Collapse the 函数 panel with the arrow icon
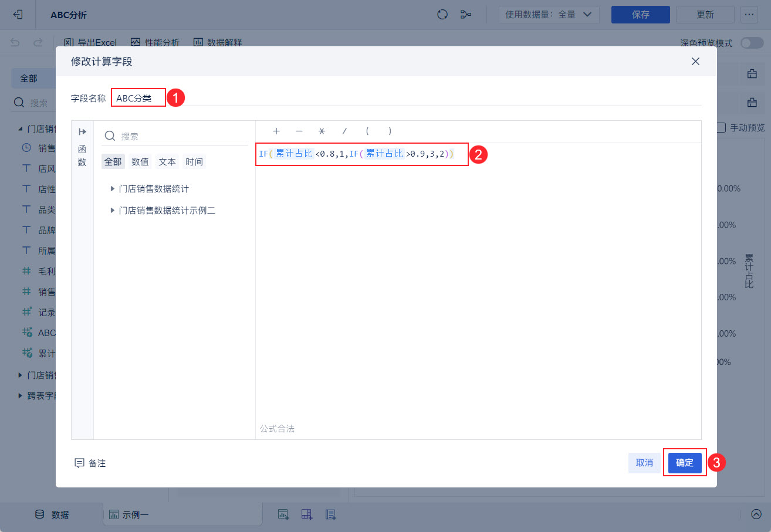Viewport: 771px width, 532px height. (x=82, y=132)
